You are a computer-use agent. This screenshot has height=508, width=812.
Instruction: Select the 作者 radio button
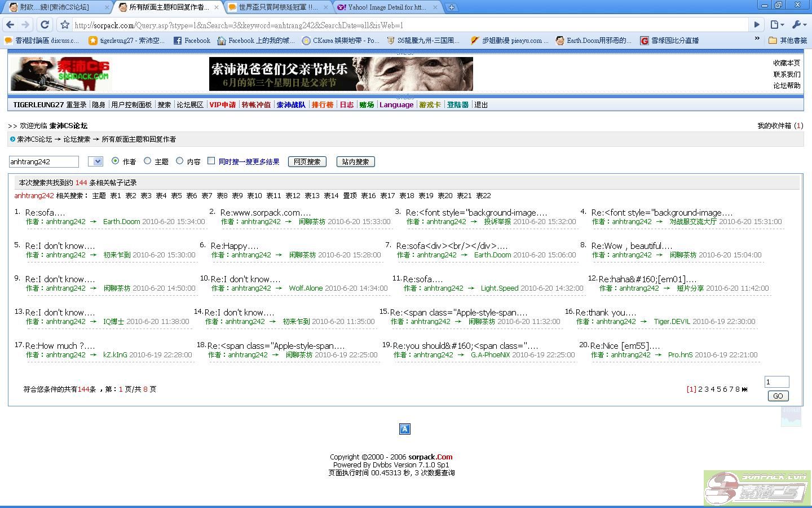116,161
